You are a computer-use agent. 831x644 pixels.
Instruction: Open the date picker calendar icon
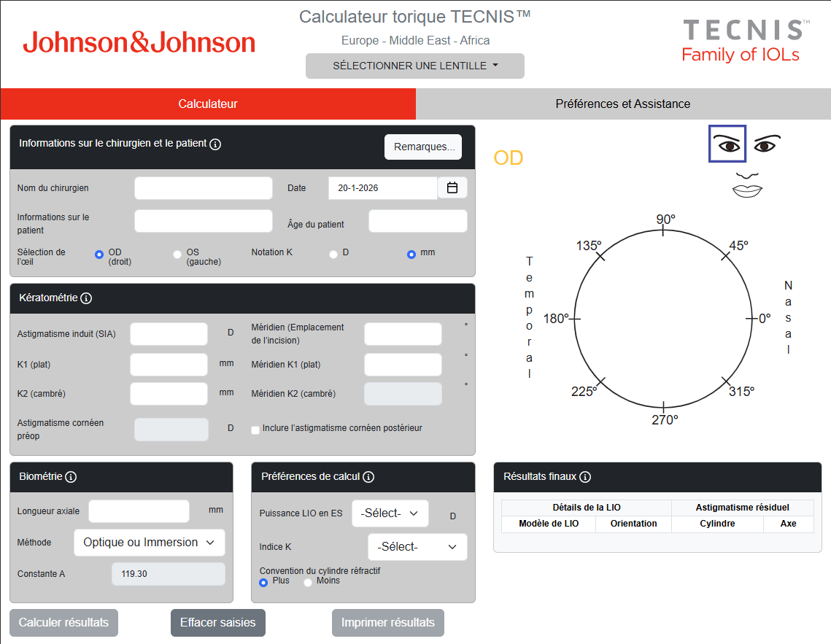click(452, 188)
